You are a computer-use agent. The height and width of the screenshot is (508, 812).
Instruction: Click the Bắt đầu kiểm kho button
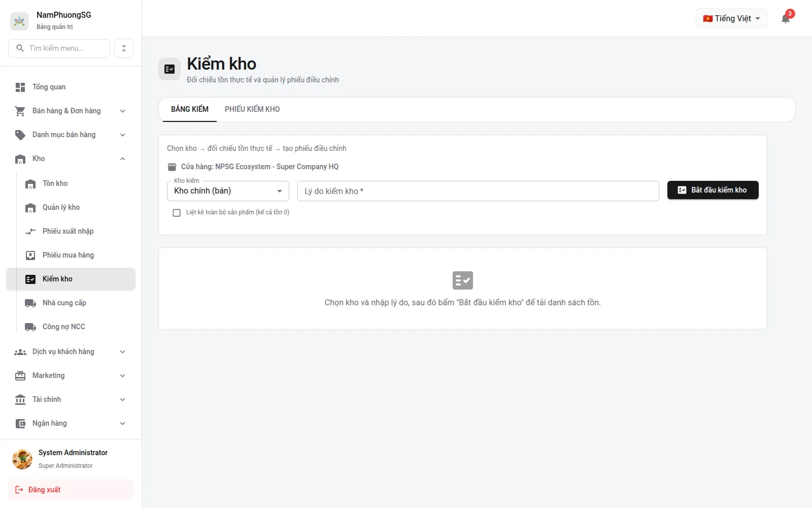click(713, 190)
